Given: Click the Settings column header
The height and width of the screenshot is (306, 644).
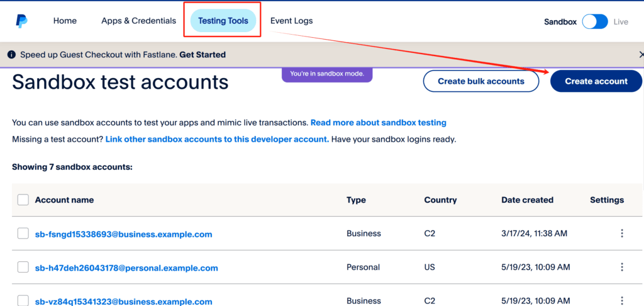Looking at the screenshot, I should click(x=607, y=200).
